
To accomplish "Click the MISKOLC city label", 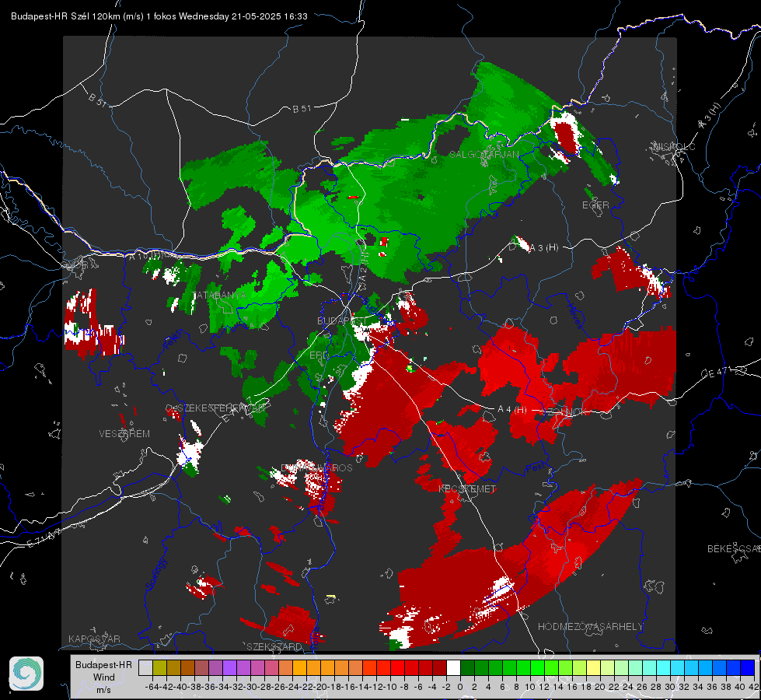I will 674,146.
